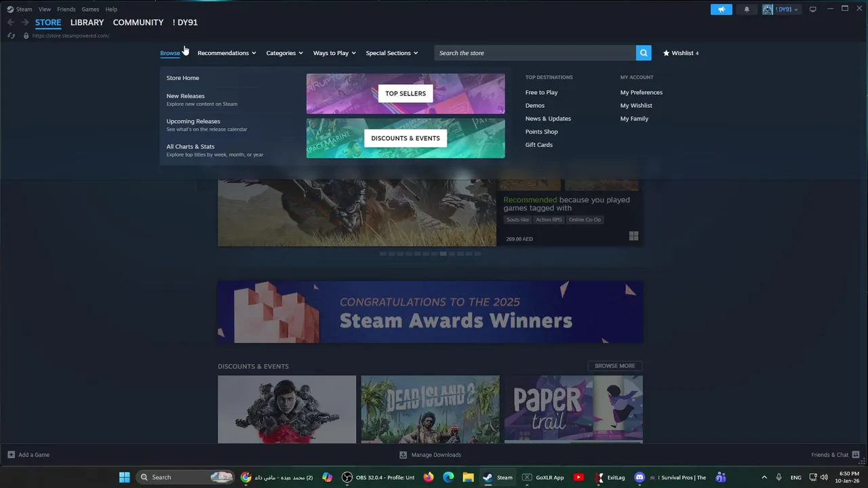Click the microphone tray icon
Image resolution: width=868 pixels, height=488 pixels.
tap(778, 477)
